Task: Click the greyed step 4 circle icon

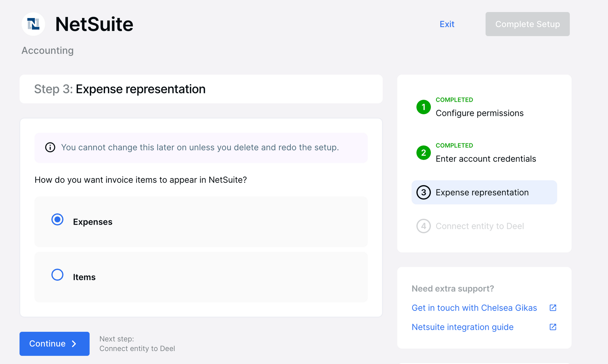Action: coord(423,226)
